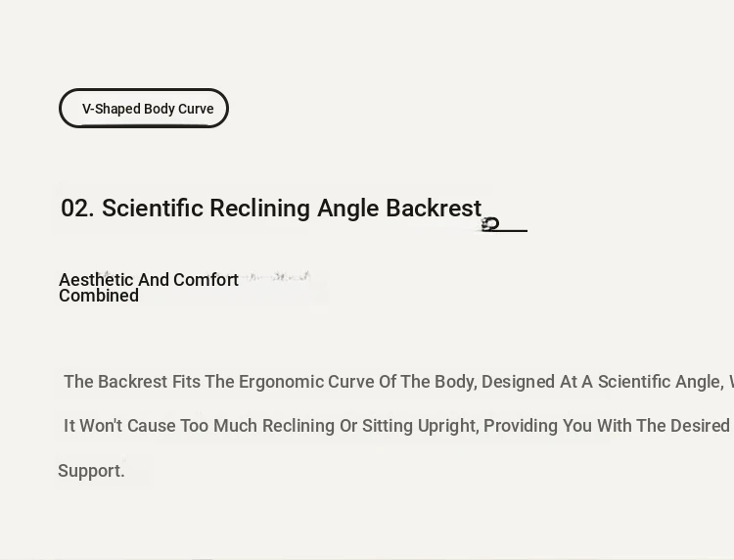Click "It Won't Cause" at line start
The width and height of the screenshot is (734, 560).
[x=119, y=426]
